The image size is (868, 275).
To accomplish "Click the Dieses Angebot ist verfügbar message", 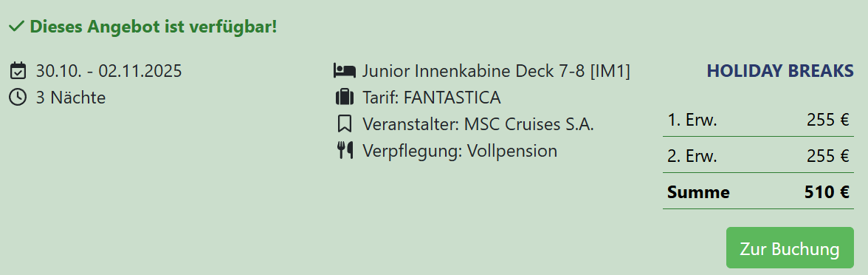I will pos(154,26).
